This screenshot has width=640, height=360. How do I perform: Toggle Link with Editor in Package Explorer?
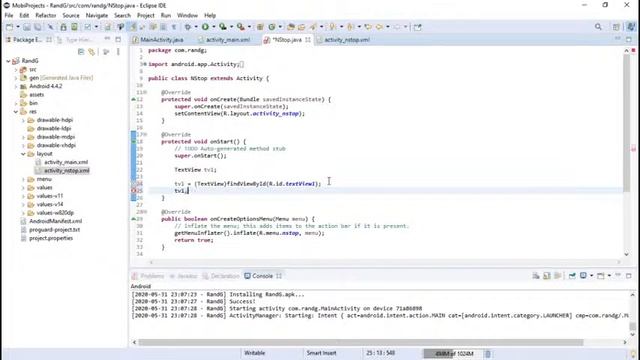[x=91, y=52]
